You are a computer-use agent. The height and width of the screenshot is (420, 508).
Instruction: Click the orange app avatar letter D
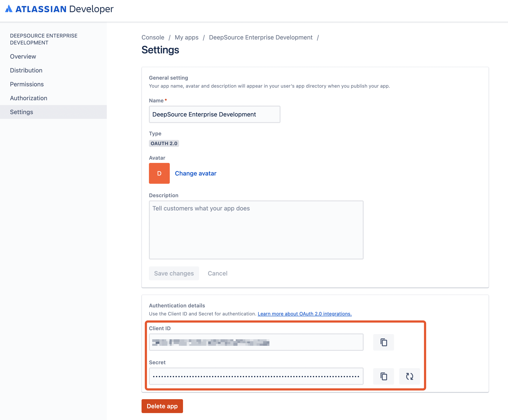click(159, 173)
